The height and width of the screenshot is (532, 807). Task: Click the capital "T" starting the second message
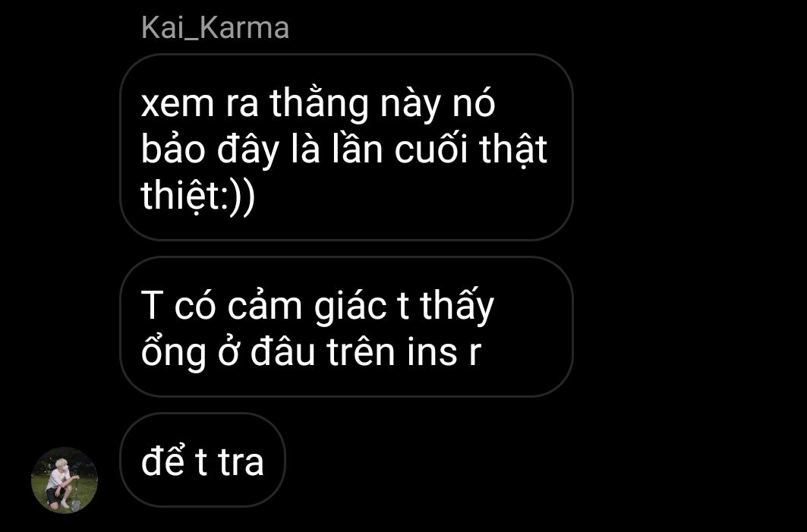(x=152, y=306)
